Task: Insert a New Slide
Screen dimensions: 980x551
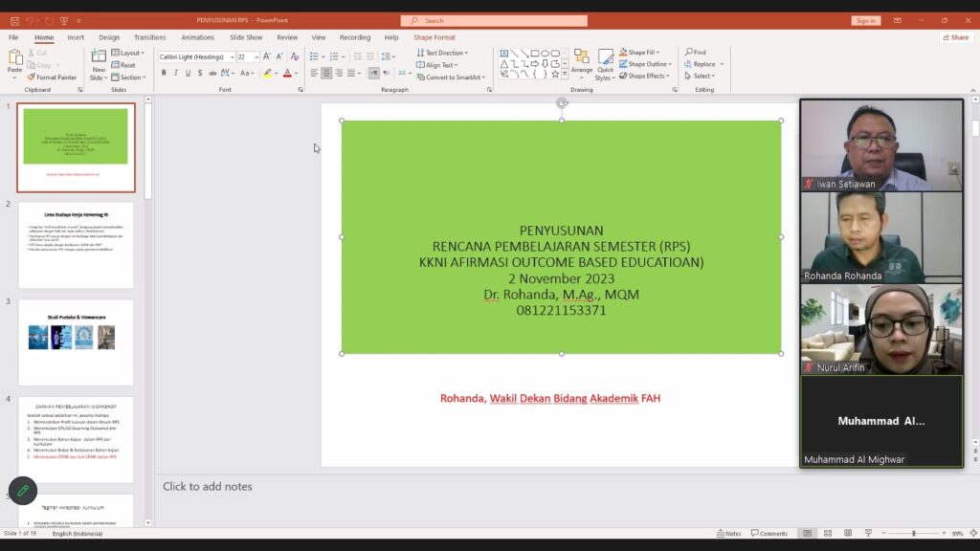Action: tap(99, 63)
